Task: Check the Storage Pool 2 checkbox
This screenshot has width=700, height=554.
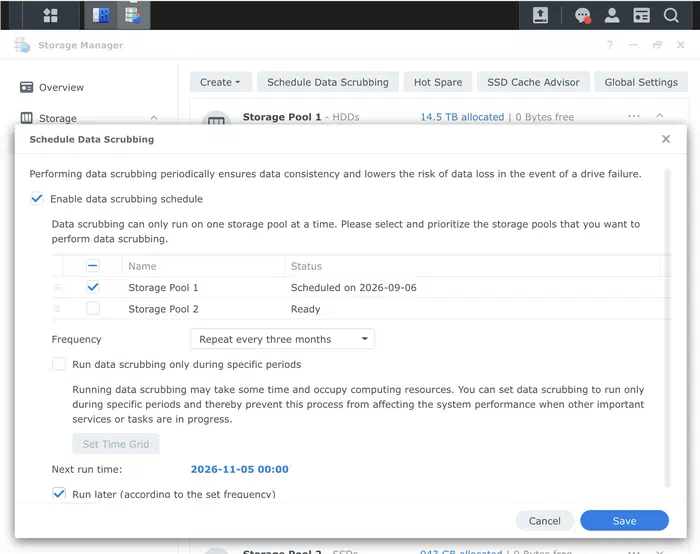Action: pos(93,309)
